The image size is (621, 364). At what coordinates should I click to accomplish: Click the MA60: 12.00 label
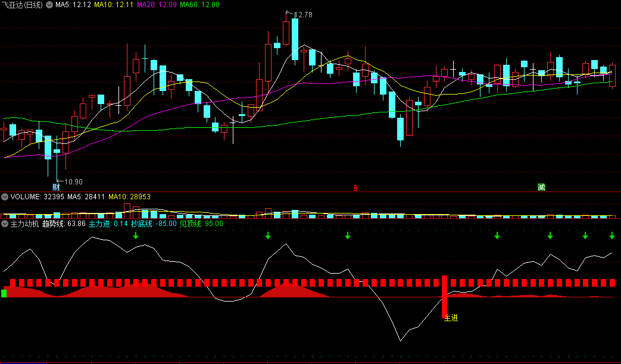[x=200, y=5]
